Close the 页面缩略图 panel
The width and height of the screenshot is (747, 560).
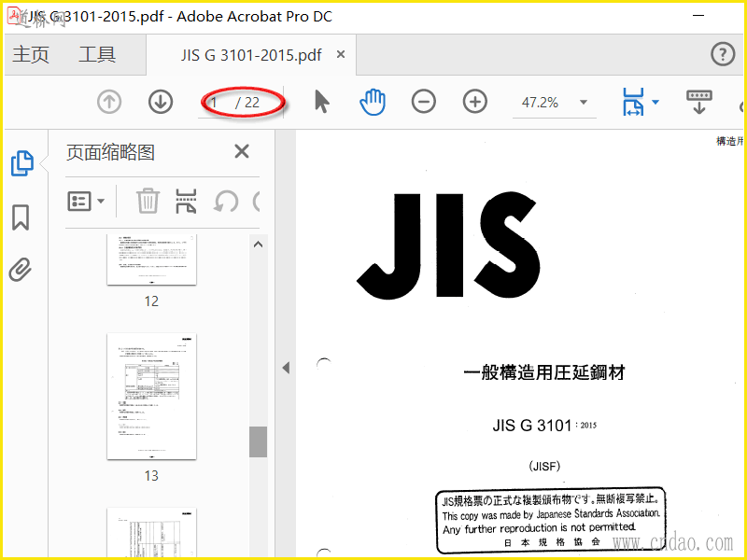242,152
